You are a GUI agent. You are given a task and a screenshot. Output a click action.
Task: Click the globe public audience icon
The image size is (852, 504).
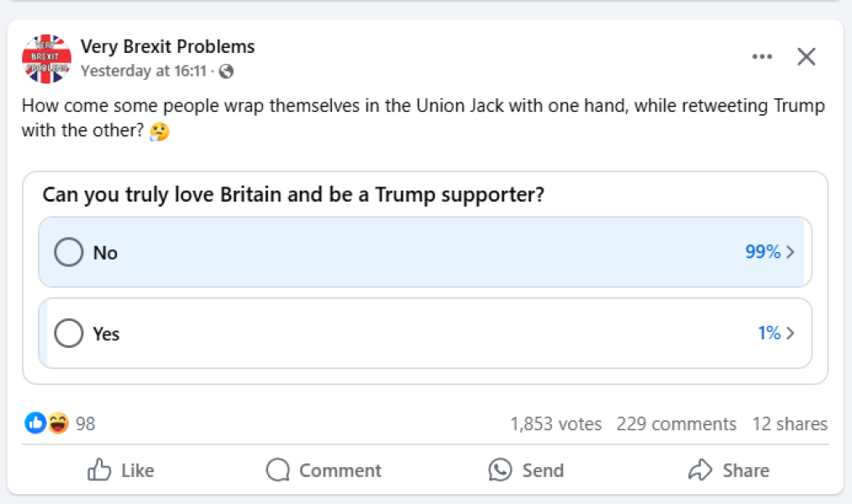tap(226, 71)
